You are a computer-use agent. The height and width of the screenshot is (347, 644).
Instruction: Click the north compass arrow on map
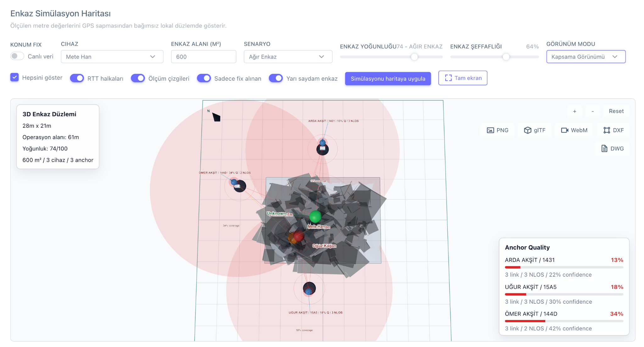coord(216,117)
